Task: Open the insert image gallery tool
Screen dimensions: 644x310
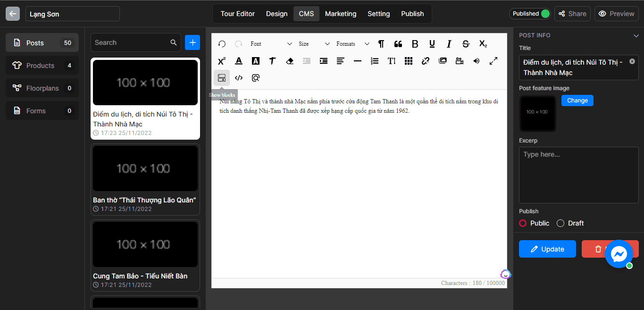Action: click(x=442, y=61)
